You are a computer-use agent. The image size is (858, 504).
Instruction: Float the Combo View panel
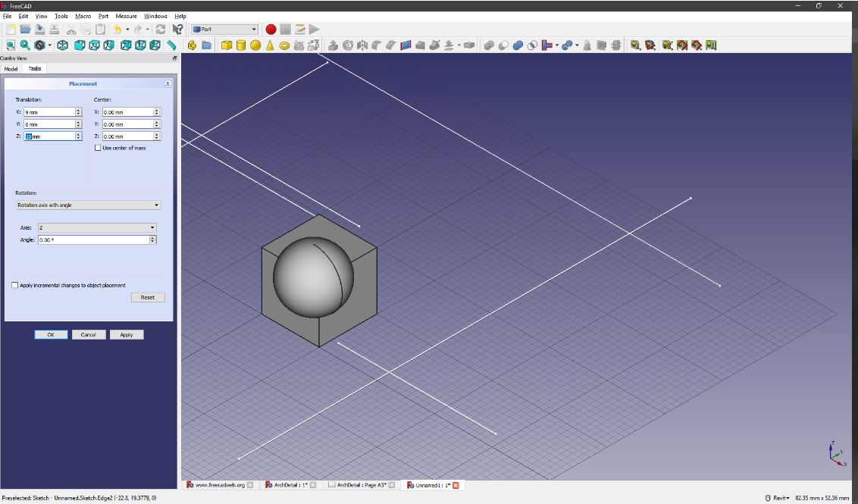point(175,58)
